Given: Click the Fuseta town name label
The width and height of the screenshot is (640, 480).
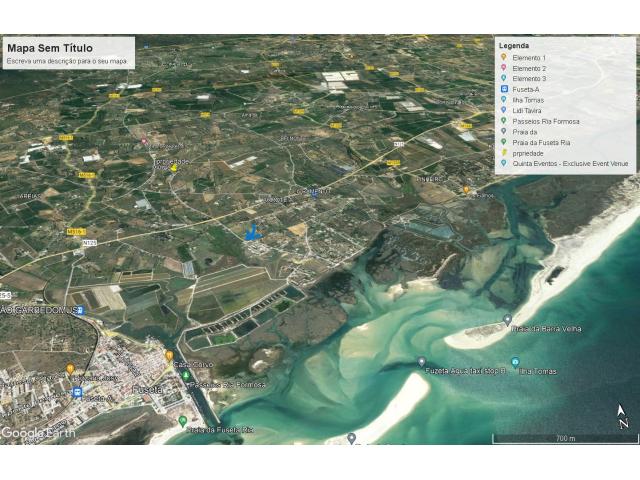Looking at the screenshot, I should coord(147,390).
